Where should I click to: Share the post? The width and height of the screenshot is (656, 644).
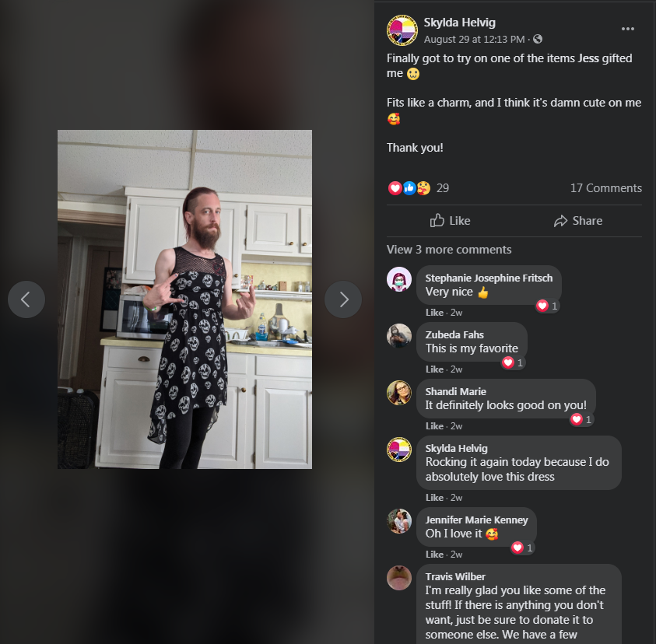(578, 221)
